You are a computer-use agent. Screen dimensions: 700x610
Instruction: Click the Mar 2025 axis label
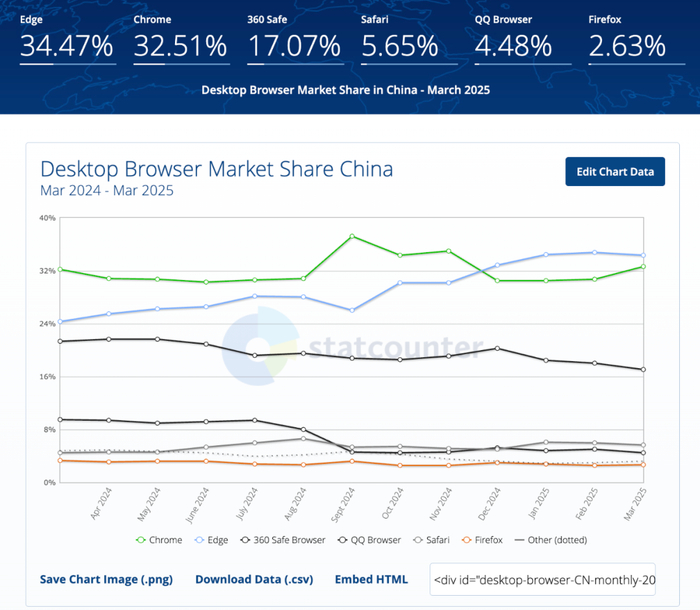pyautogui.click(x=635, y=504)
